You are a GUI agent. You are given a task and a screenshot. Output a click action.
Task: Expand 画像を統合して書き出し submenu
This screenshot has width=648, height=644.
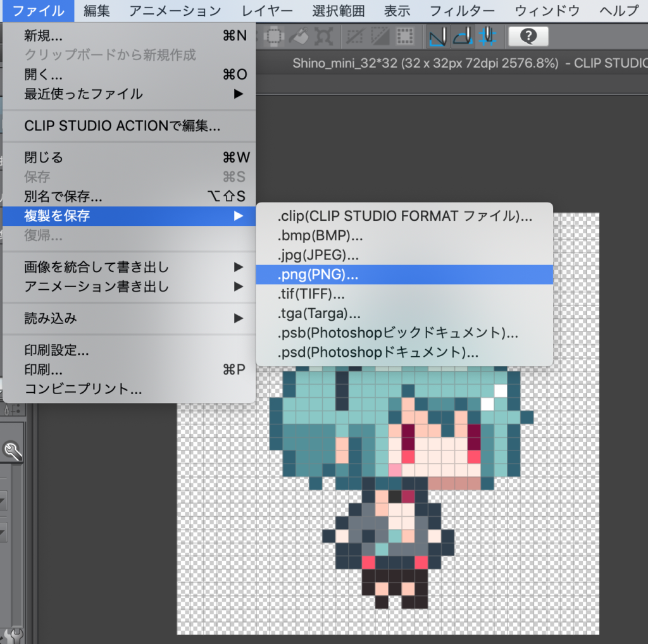tap(129, 267)
